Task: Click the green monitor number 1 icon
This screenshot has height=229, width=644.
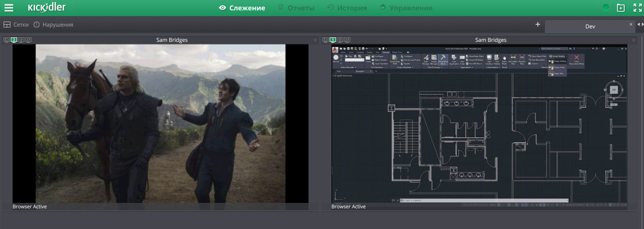Action: tap(333, 40)
